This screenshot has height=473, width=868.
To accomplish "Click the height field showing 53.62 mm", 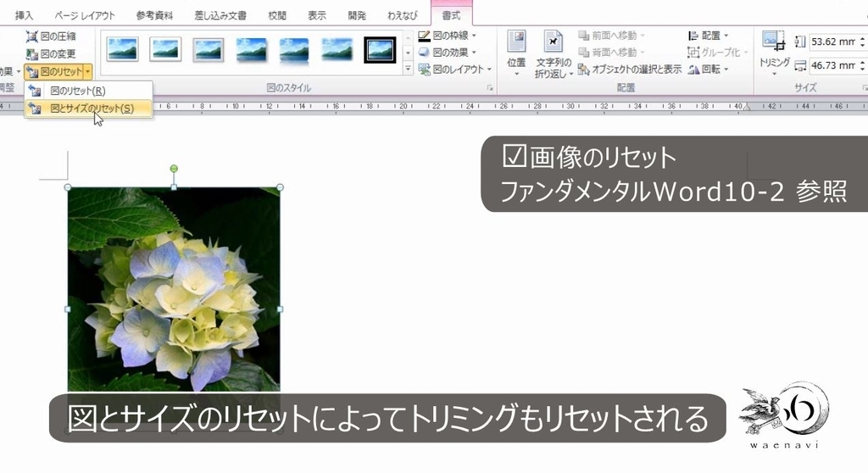I will (x=832, y=42).
